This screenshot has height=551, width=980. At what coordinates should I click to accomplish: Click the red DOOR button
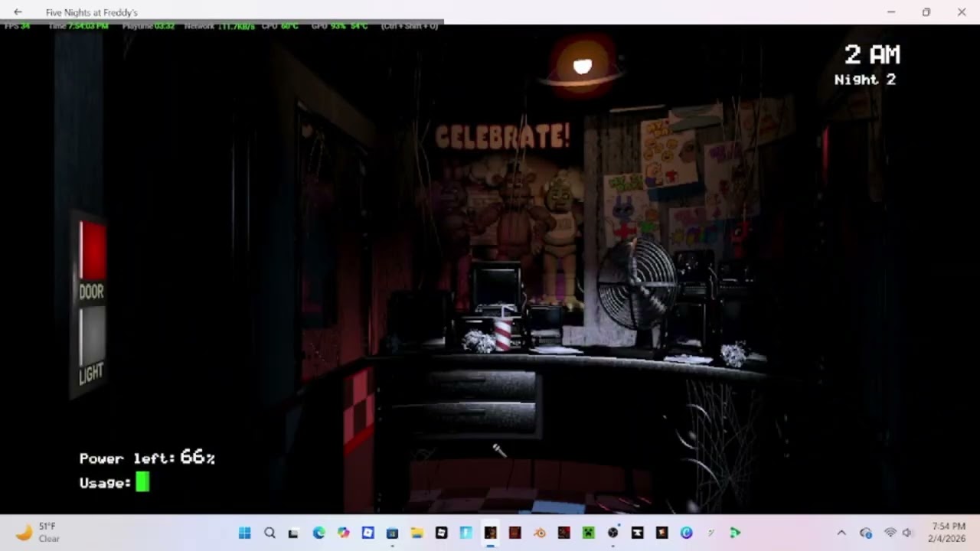click(x=93, y=250)
